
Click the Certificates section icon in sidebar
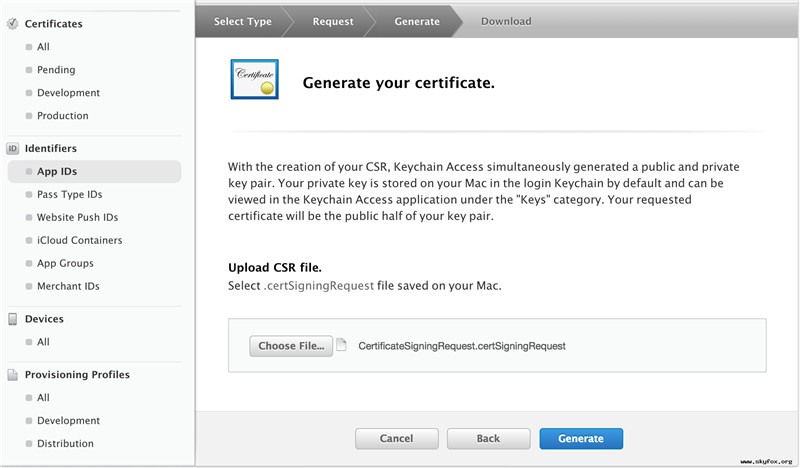pos(13,23)
